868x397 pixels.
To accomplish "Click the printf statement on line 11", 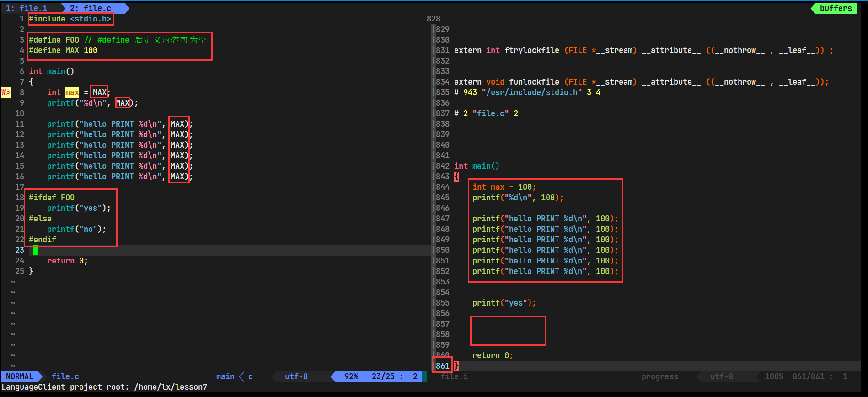I will (x=120, y=124).
